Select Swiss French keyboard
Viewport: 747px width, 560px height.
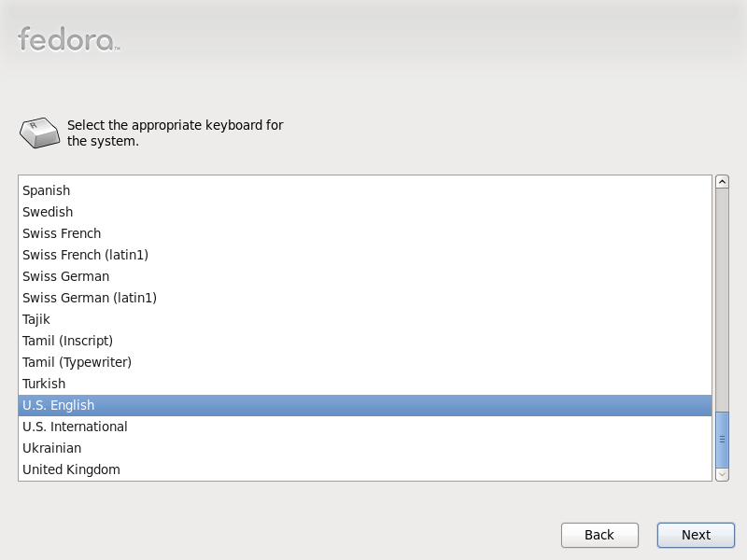[365, 233]
